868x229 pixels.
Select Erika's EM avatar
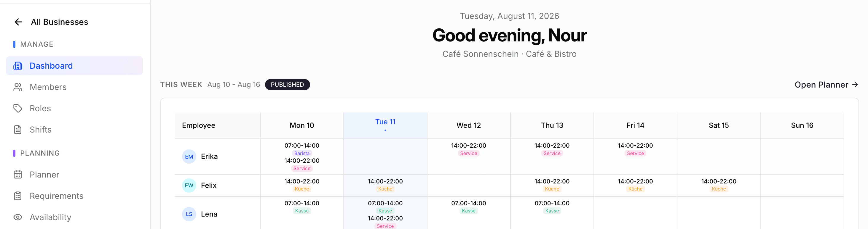coord(189,157)
